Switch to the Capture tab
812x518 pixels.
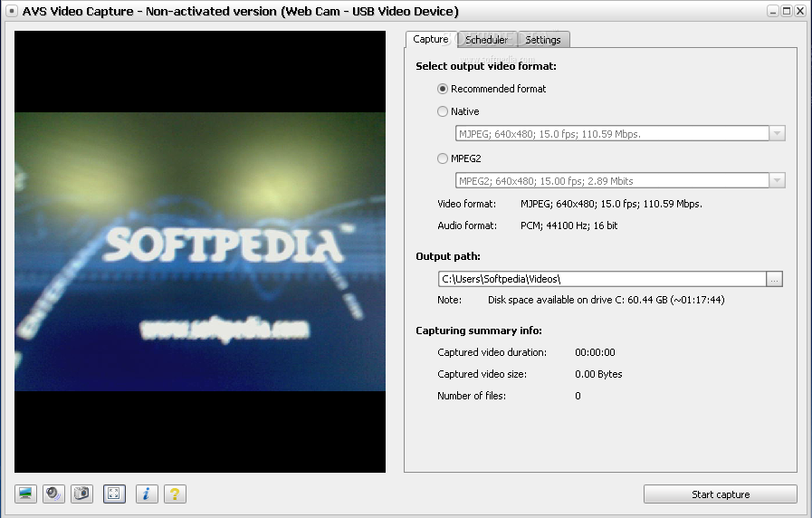click(431, 39)
